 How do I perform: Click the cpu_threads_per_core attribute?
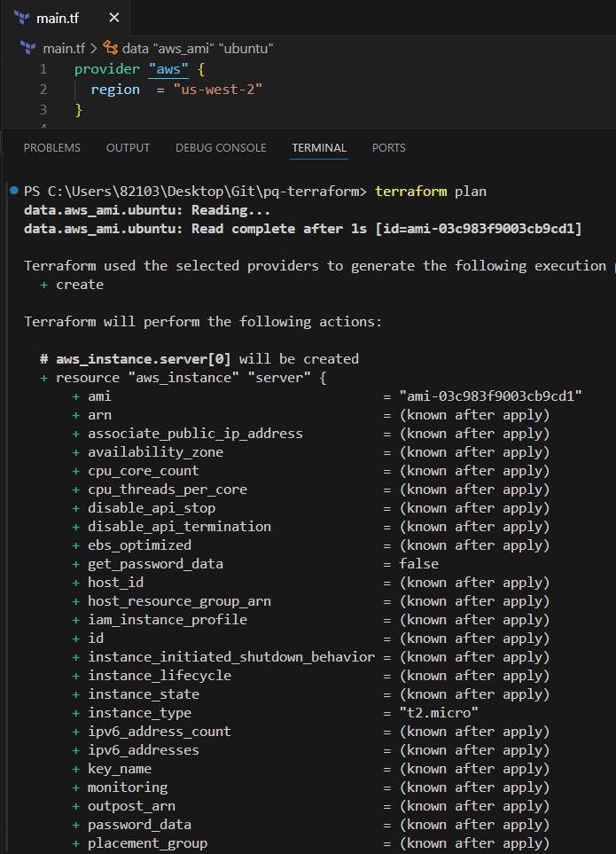click(168, 490)
